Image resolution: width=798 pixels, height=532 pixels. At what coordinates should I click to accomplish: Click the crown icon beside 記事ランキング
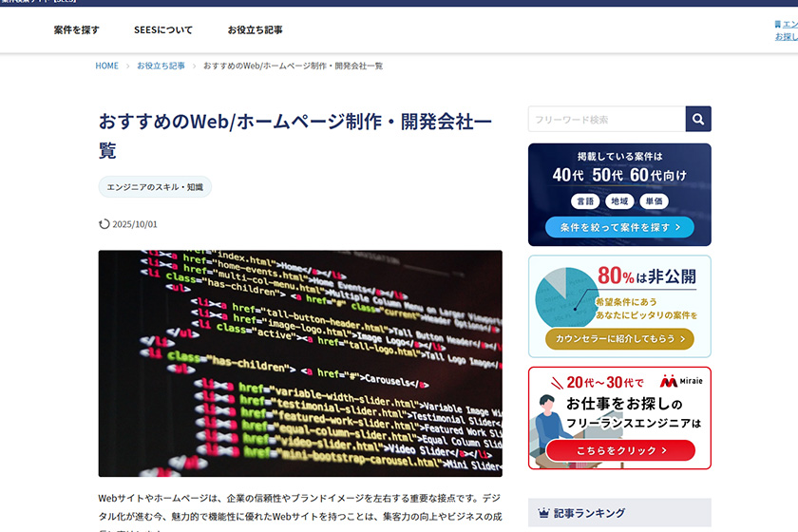click(x=543, y=513)
